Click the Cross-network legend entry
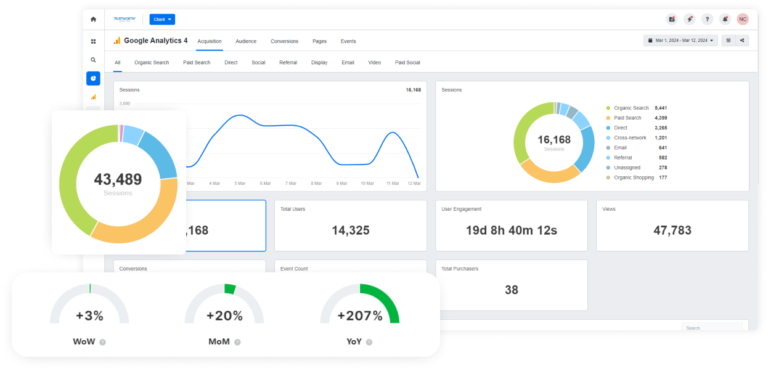Screen dimensions: 768x371 pos(636,138)
